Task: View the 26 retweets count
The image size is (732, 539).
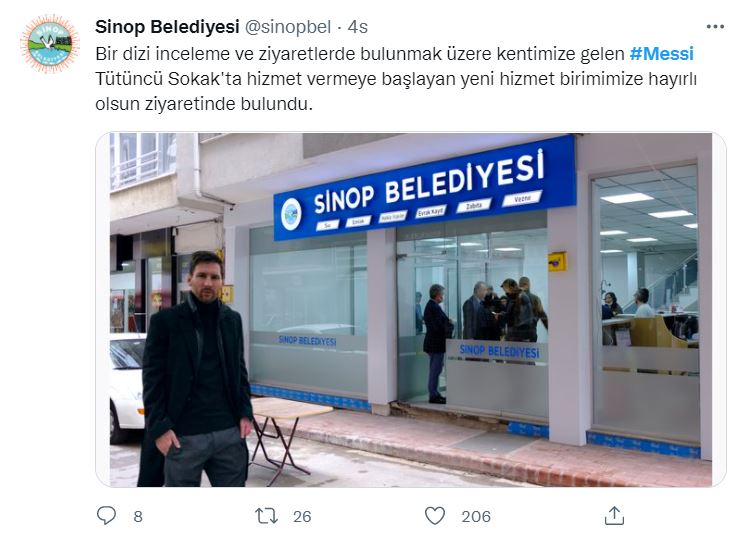Action: tap(302, 517)
